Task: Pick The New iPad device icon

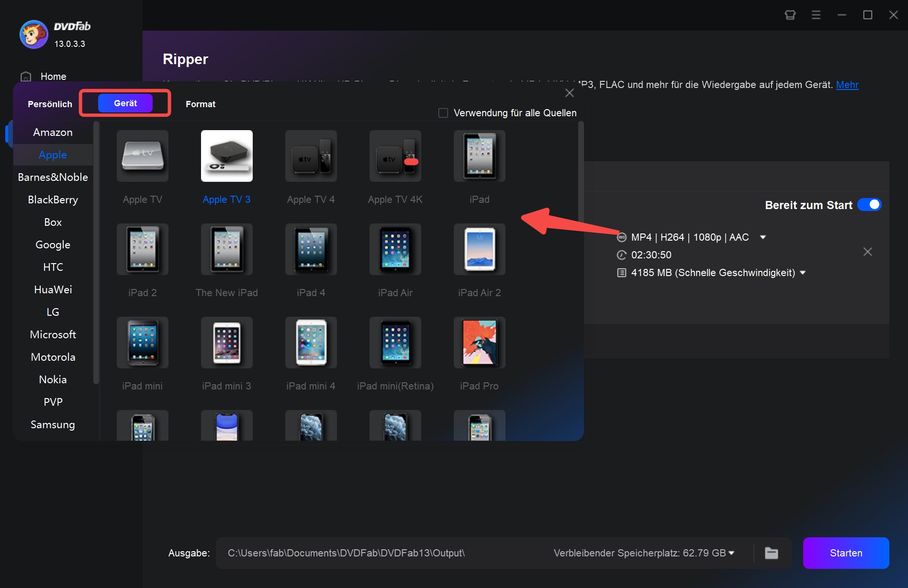Action: coord(226,249)
